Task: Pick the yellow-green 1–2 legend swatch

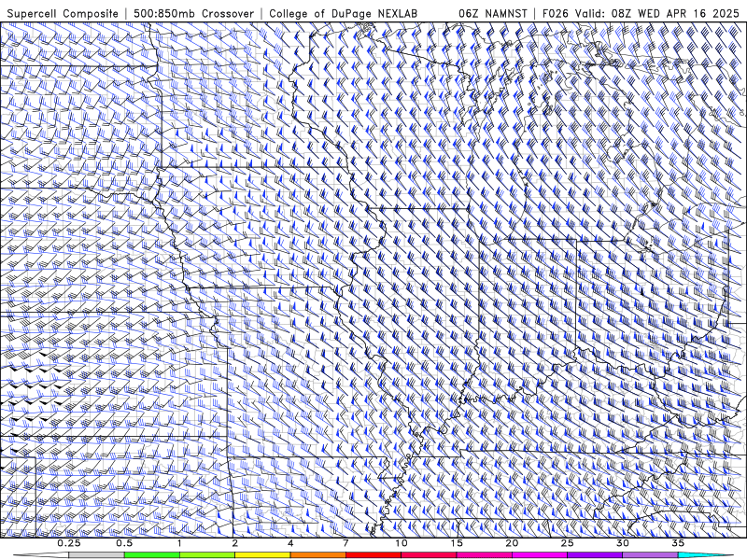Action: pos(206,555)
